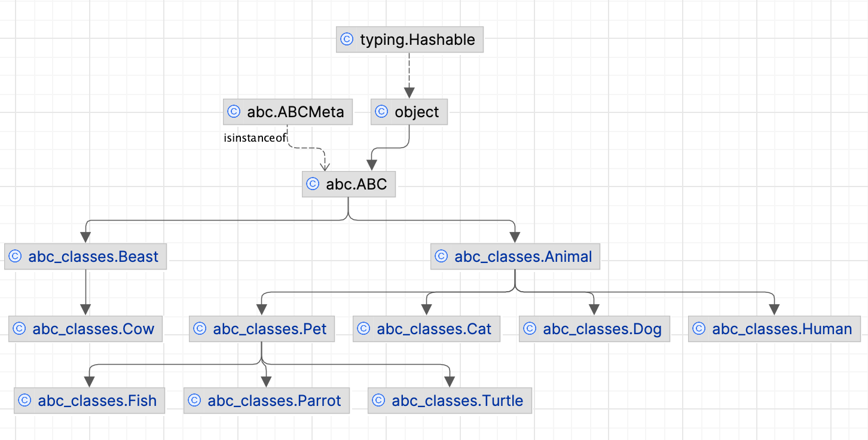Select the abc_classes.Turtle class label
This screenshot has height=440, width=868.
pos(457,401)
